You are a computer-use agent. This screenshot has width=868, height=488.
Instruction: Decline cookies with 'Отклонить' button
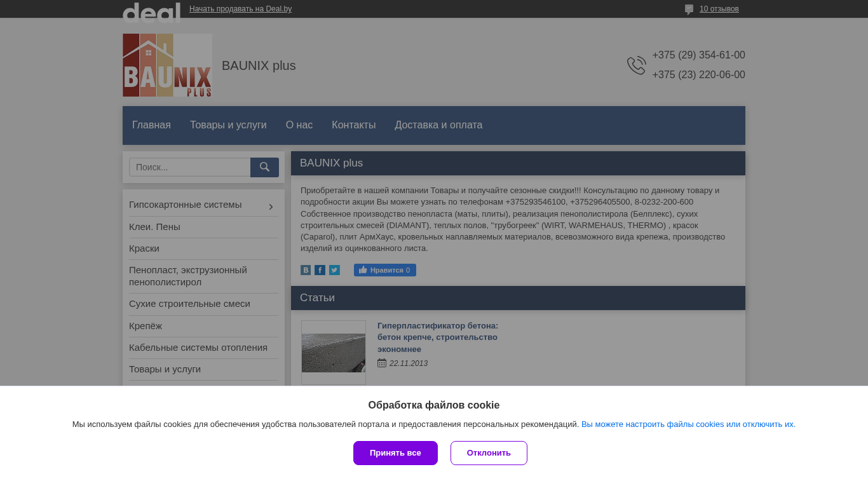489,453
